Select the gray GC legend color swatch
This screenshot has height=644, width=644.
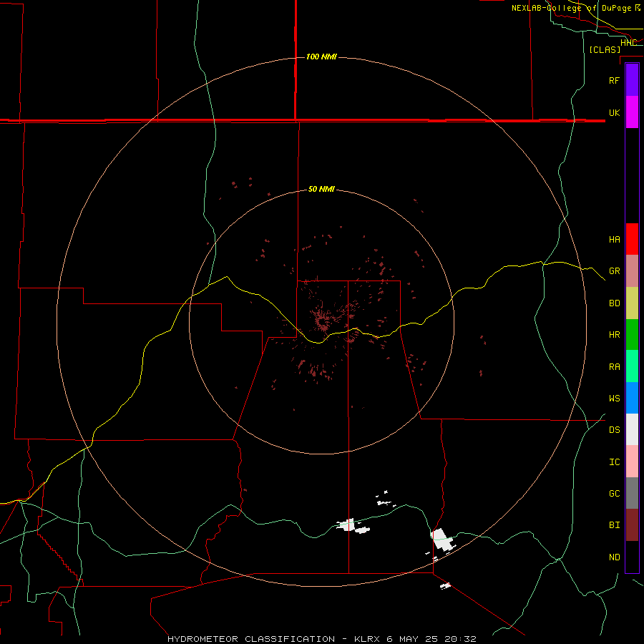(x=632, y=493)
